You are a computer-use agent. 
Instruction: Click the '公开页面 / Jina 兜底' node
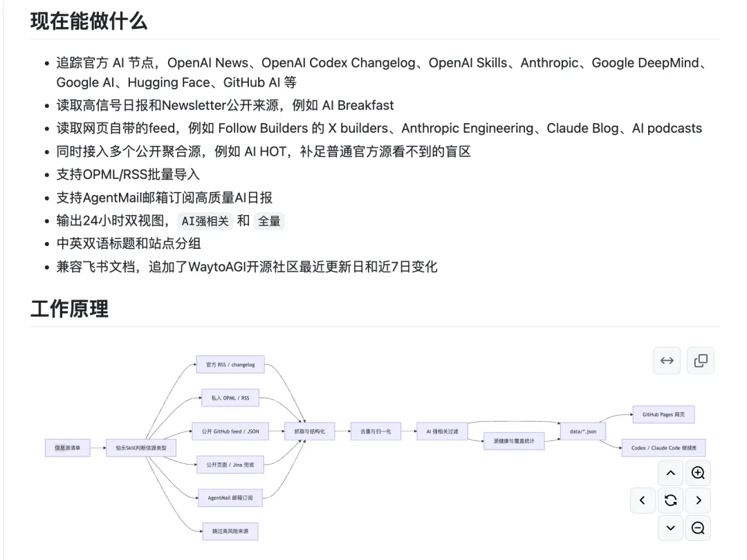pyautogui.click(x=230, y=465)
